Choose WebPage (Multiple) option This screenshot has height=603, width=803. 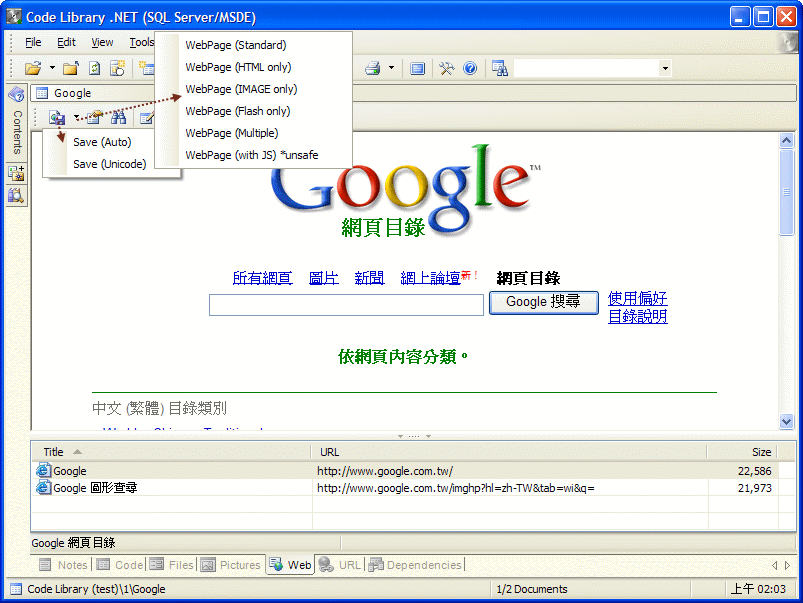tap(253, 133)
